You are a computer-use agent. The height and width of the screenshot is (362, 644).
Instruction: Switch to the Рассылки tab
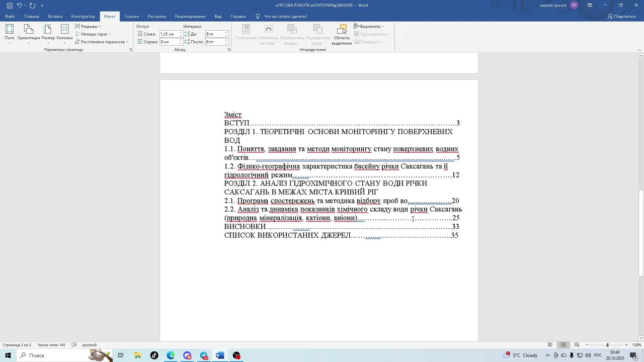click(157, 17)
